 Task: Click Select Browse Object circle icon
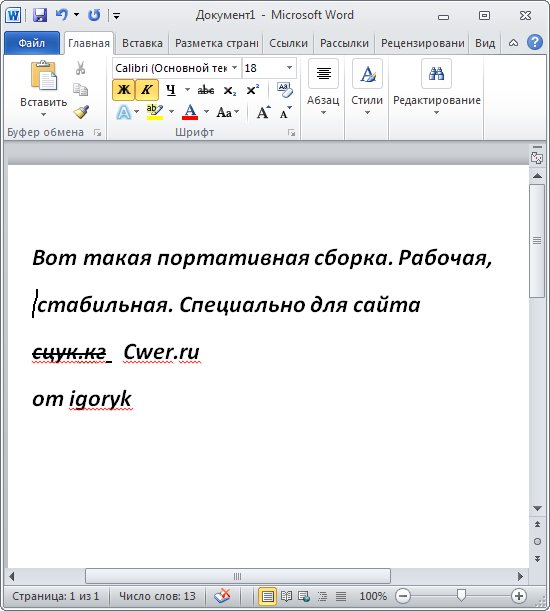537,541
